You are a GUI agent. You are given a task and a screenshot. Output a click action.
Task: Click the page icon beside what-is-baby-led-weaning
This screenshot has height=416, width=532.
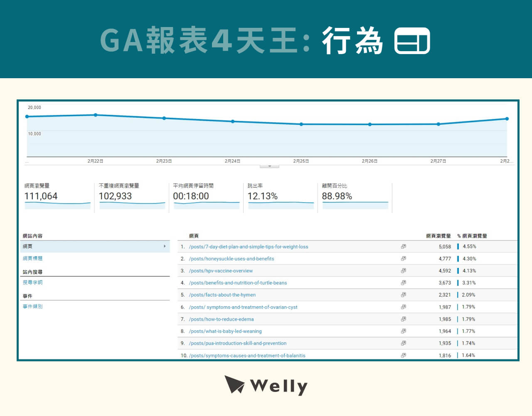[x=403, y=331]
